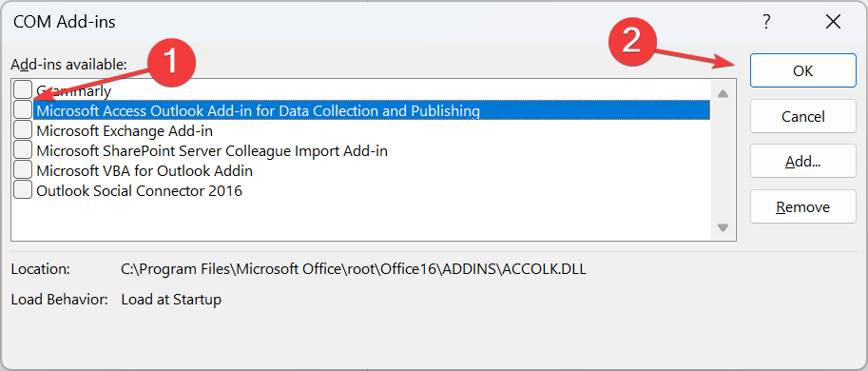Select Microsoft Exchange Add-in list item
The height and width of the screenshot is (371, 868).
[x=125, y=130]
